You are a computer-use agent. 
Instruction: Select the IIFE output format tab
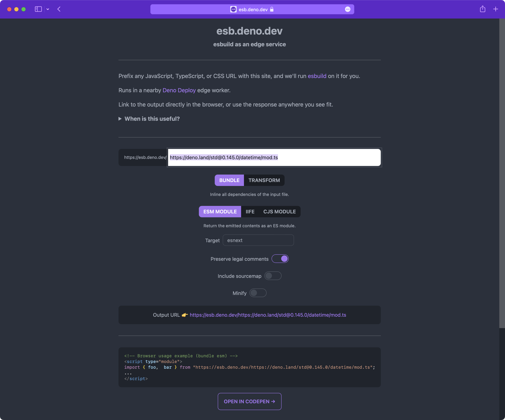[x=250, y=212]
